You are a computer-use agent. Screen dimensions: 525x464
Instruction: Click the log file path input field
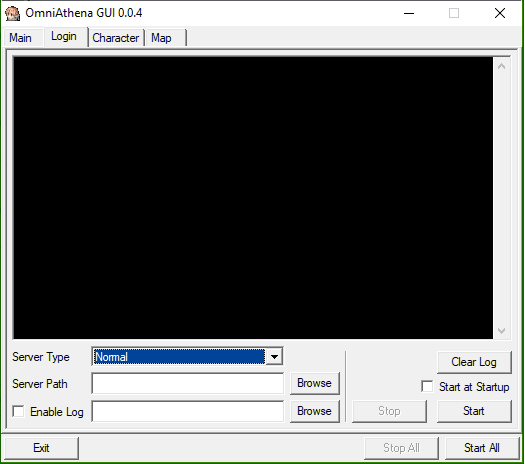point(188,411)
